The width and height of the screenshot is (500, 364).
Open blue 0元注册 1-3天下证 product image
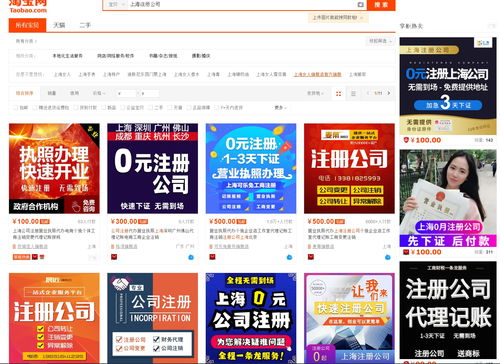pyautogui.click(x=251, y=168)
